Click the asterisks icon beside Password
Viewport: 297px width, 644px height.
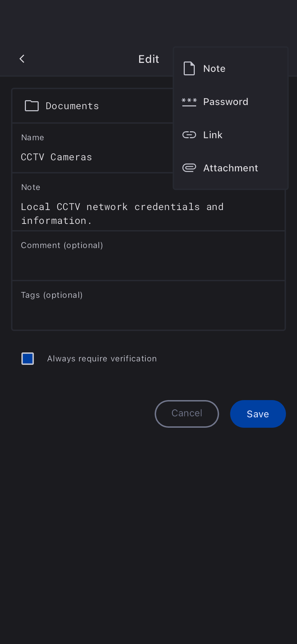click(189, 102)
